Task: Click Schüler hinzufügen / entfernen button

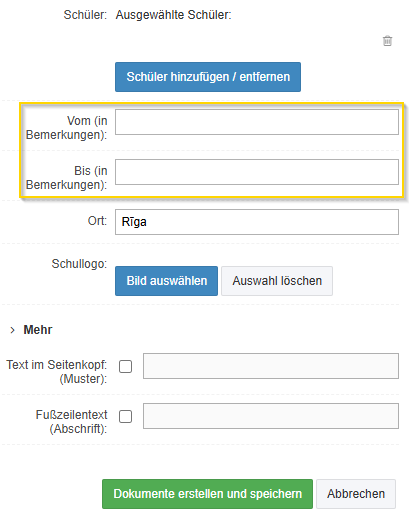Action: (208, 77)
